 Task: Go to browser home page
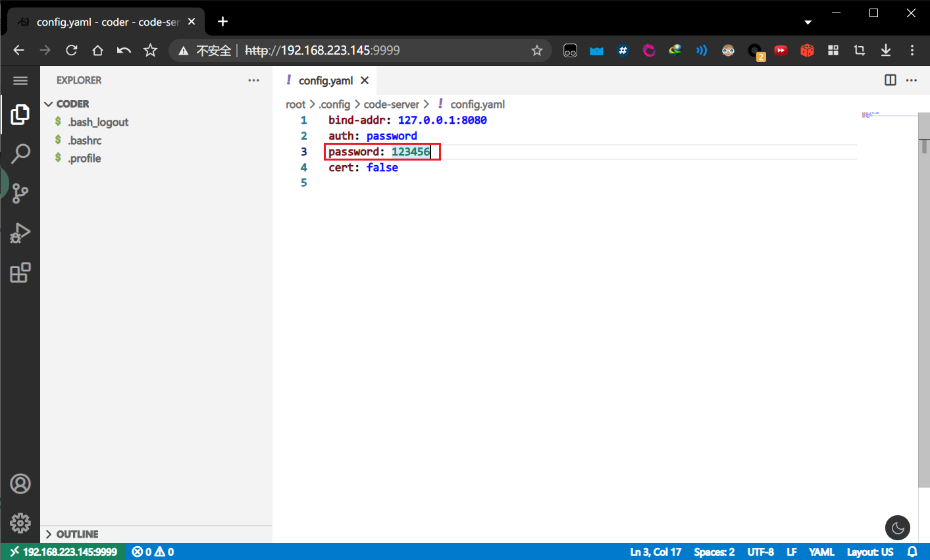coord(97,50)
